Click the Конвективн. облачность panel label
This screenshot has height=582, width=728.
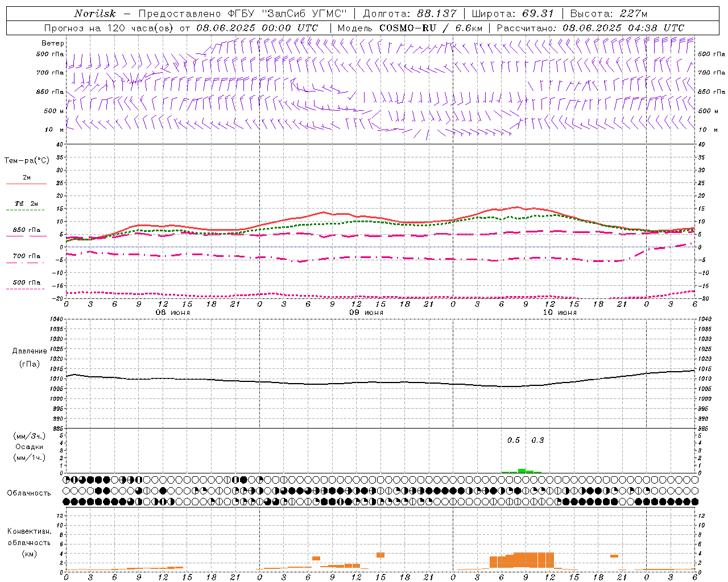[29, 537]
